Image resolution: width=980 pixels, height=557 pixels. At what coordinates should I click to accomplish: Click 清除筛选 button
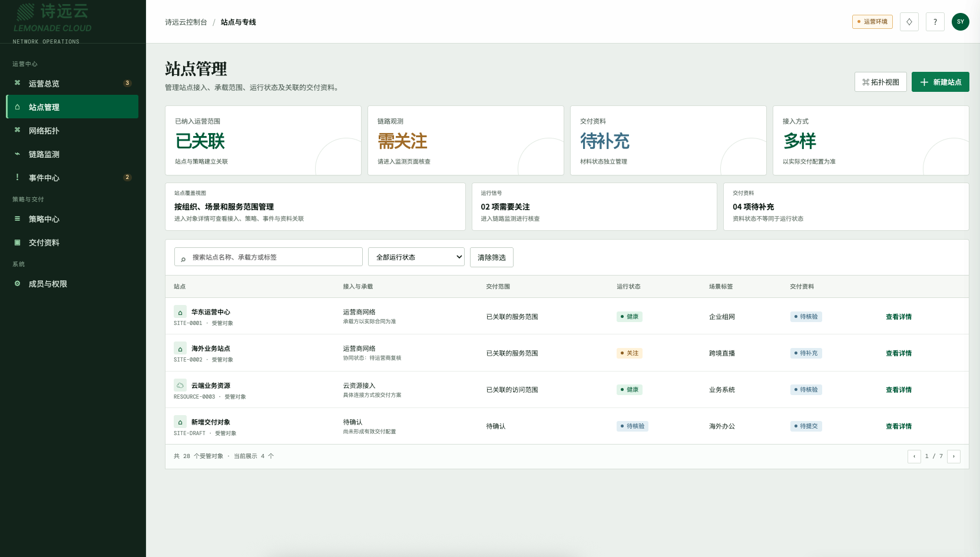[492, 257]
